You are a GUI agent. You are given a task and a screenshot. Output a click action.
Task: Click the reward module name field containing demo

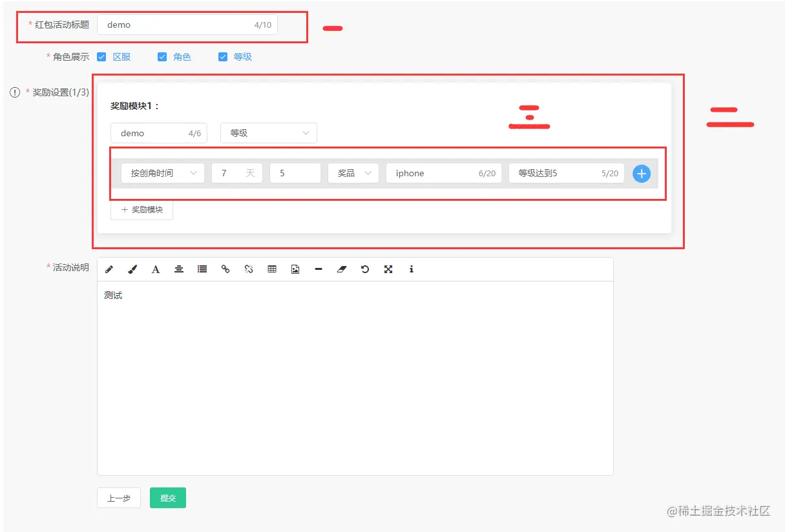pos(159,133)
